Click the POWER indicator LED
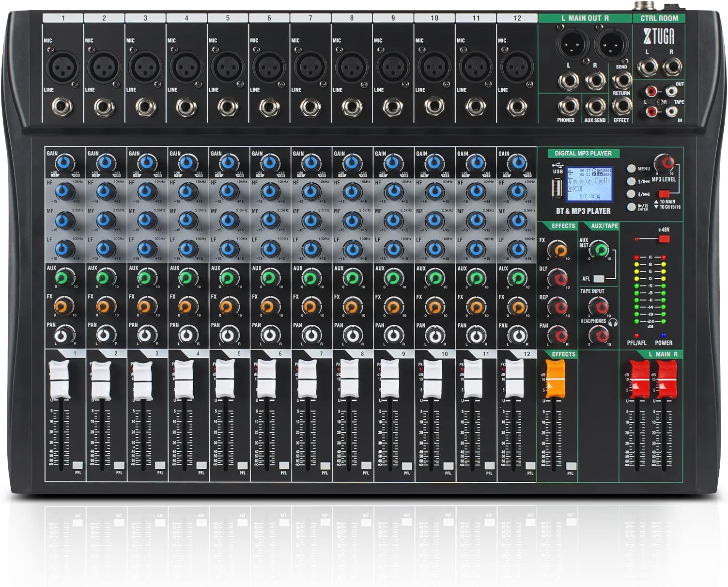The image size is (728, 587). tap(663, 335)
